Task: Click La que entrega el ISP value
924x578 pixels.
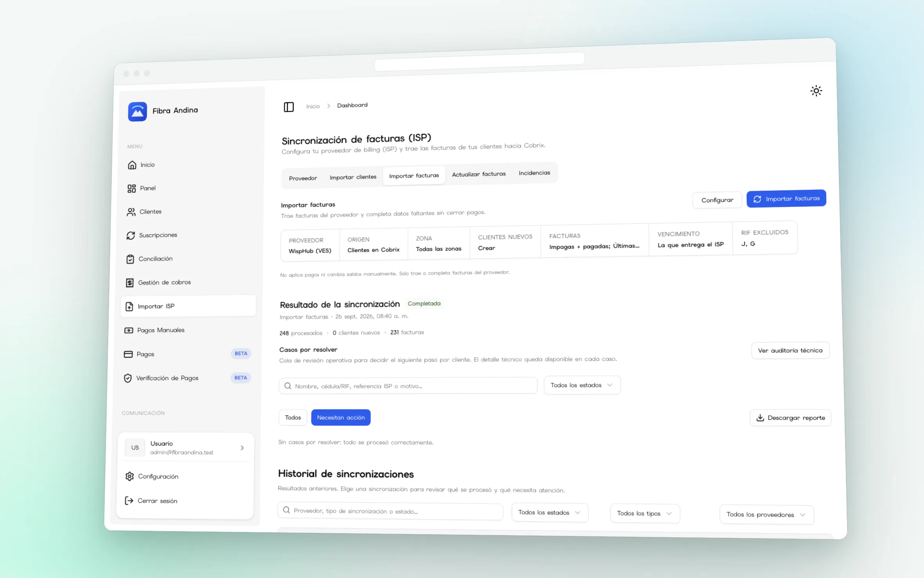Action: tap(691, 245)
